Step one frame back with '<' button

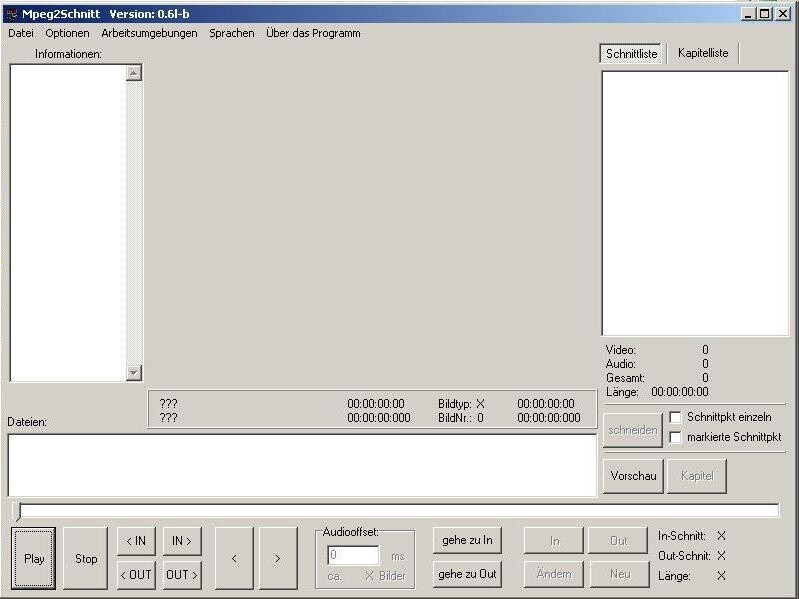tap(234, 558)
